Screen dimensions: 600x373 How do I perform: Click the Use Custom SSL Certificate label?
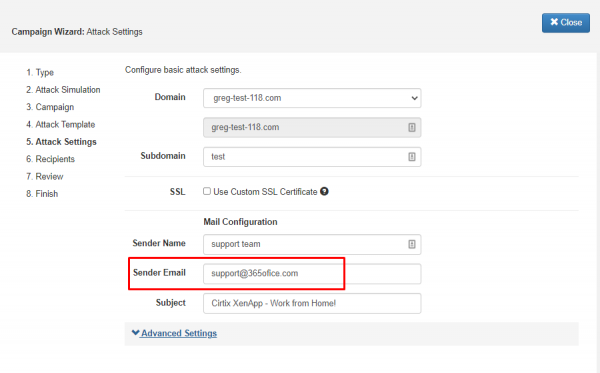pyautogui.click(x=265, y=192)
